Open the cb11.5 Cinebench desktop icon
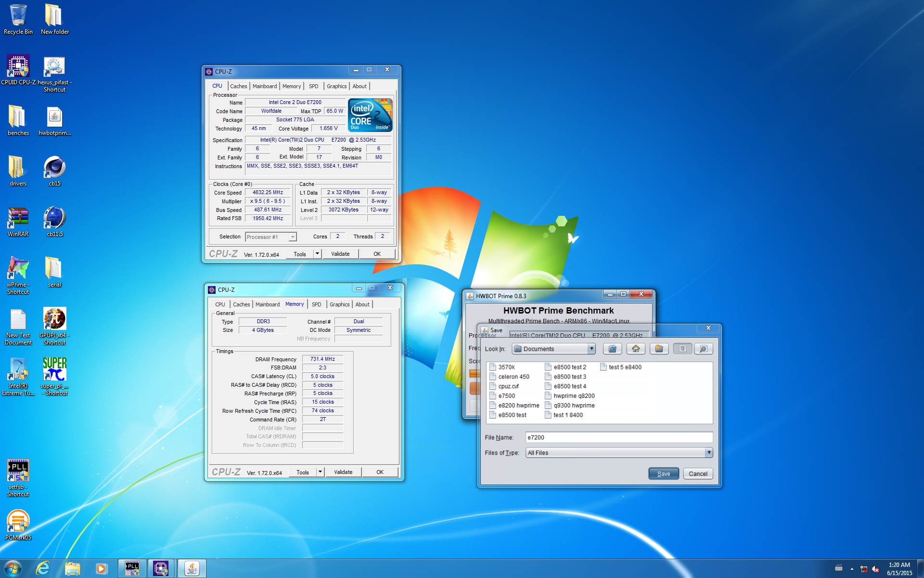 click(x=54, y=222)
